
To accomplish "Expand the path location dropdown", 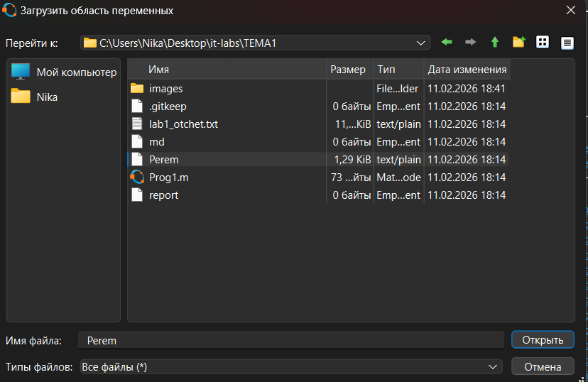I will pos(420,43).
